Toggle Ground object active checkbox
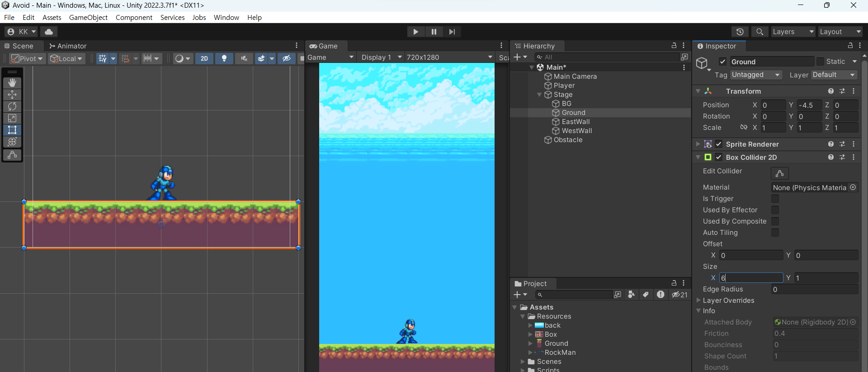868x372 pixels. [x=722, y=62]
